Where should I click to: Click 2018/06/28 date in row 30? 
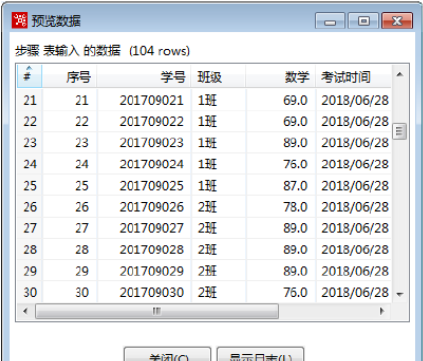click(x=353, y=292)
